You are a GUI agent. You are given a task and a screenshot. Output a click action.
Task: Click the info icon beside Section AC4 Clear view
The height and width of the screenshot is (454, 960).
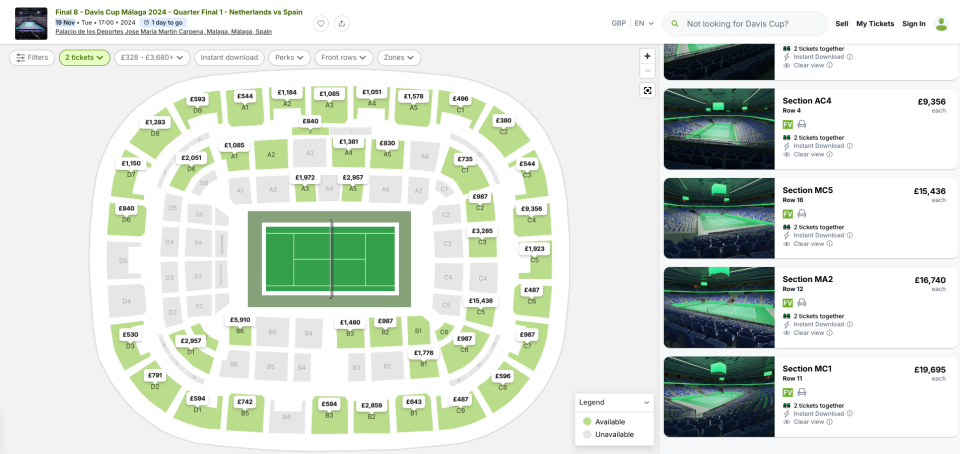[x=829, y=154]
